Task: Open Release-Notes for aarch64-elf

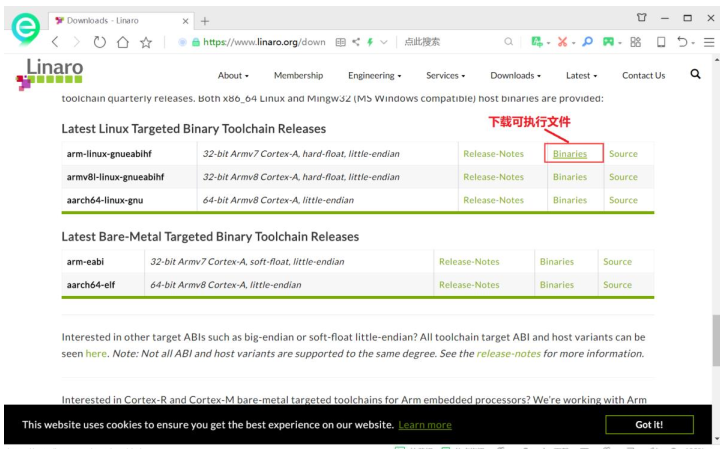Action: [469, 285]
